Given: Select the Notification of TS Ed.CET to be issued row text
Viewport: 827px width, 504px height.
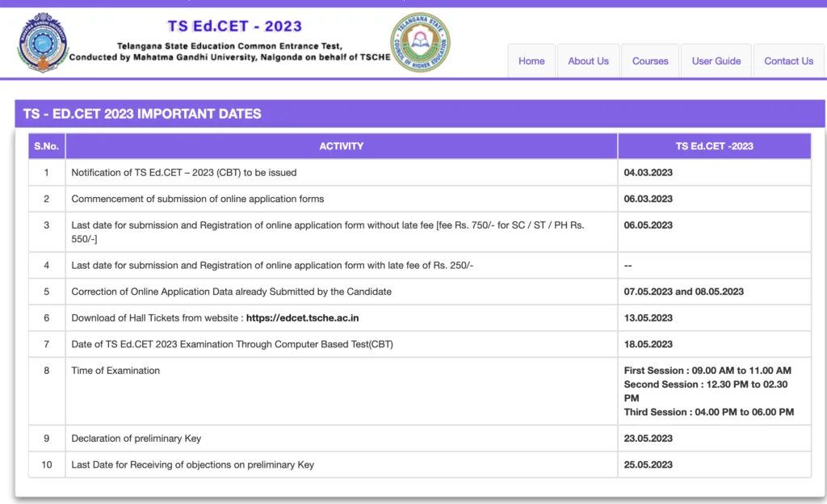Looking at the screenshot, I should 184,172.
